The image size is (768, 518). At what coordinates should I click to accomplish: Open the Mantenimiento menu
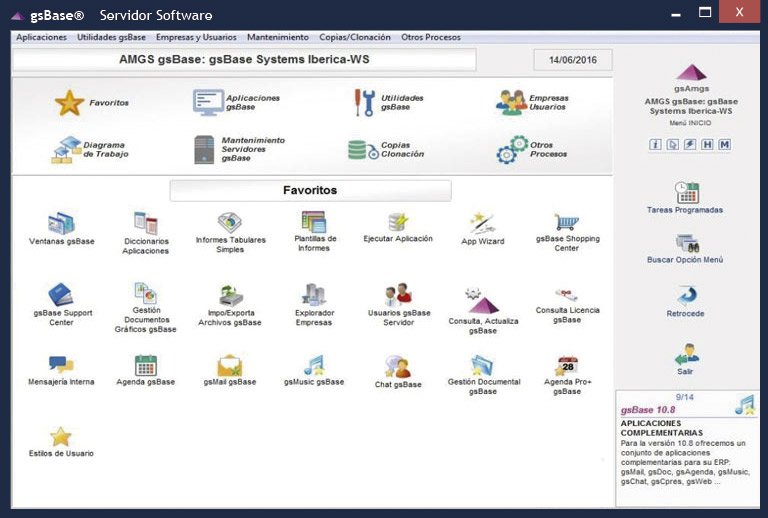click(x=278, y=37)
